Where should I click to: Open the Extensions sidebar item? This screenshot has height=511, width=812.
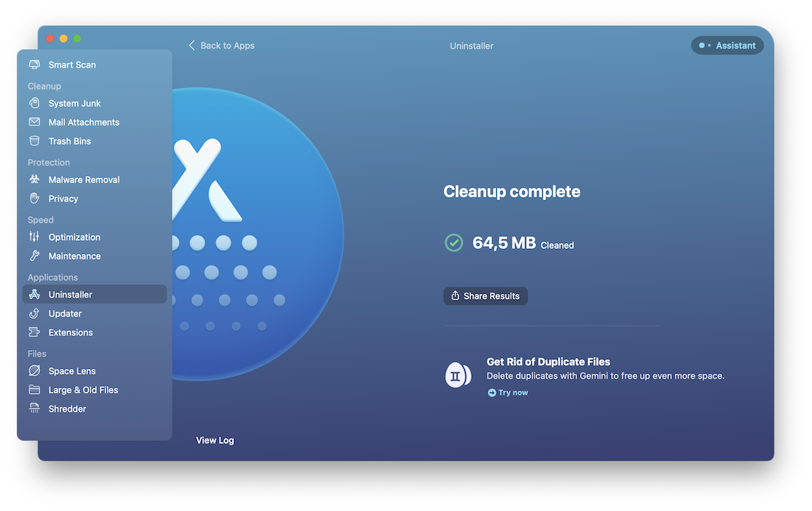point(70,333)
